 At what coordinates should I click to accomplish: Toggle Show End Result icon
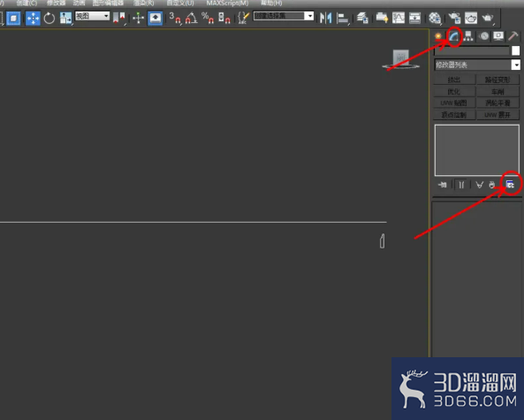tap(461, 185)
